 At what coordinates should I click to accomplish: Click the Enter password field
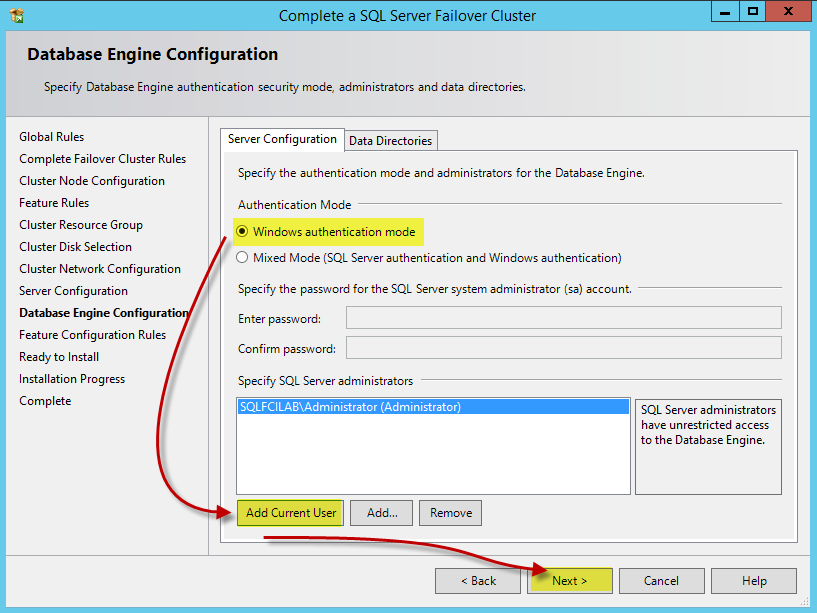pos(564,317)
